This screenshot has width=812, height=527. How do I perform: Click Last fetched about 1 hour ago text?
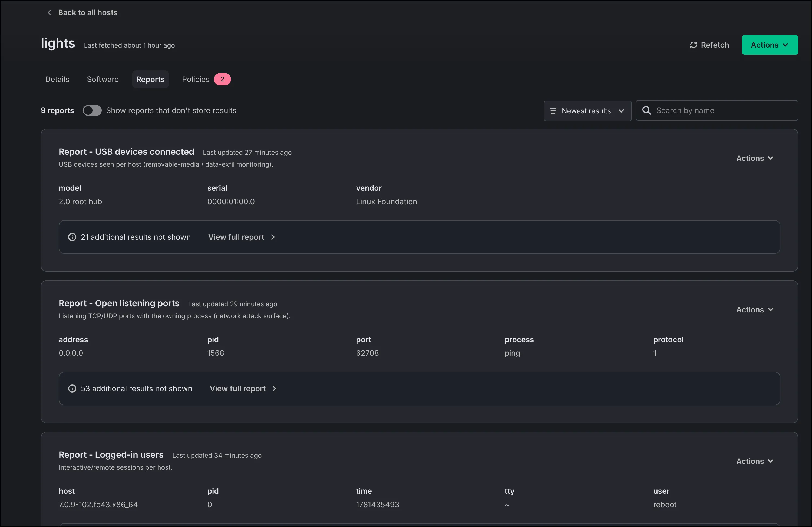click(x=129, y=45)
